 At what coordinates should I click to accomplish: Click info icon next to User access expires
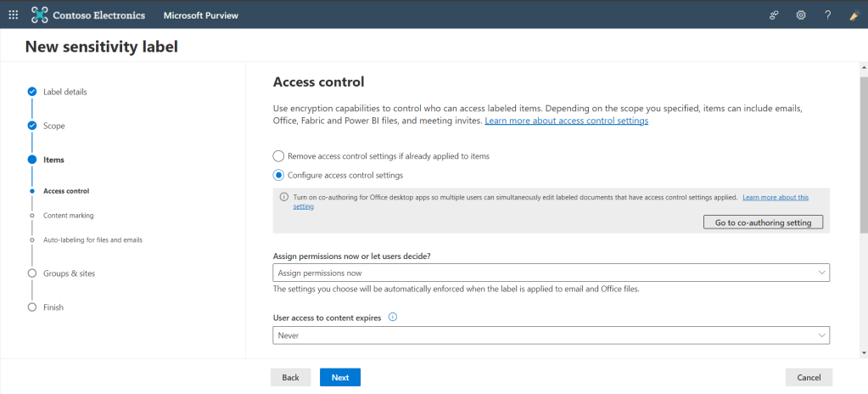[x=393, y=318]
